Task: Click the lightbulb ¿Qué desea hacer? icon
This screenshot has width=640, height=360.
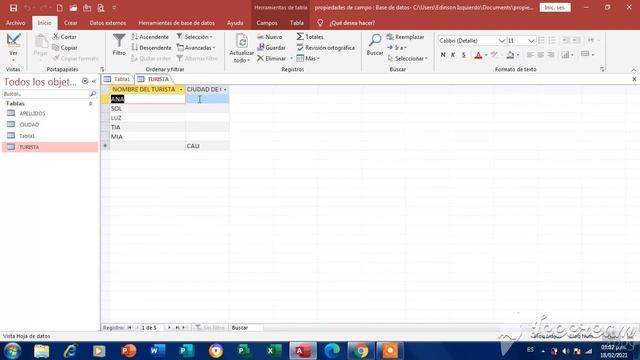Action: (x=320, y=23)
